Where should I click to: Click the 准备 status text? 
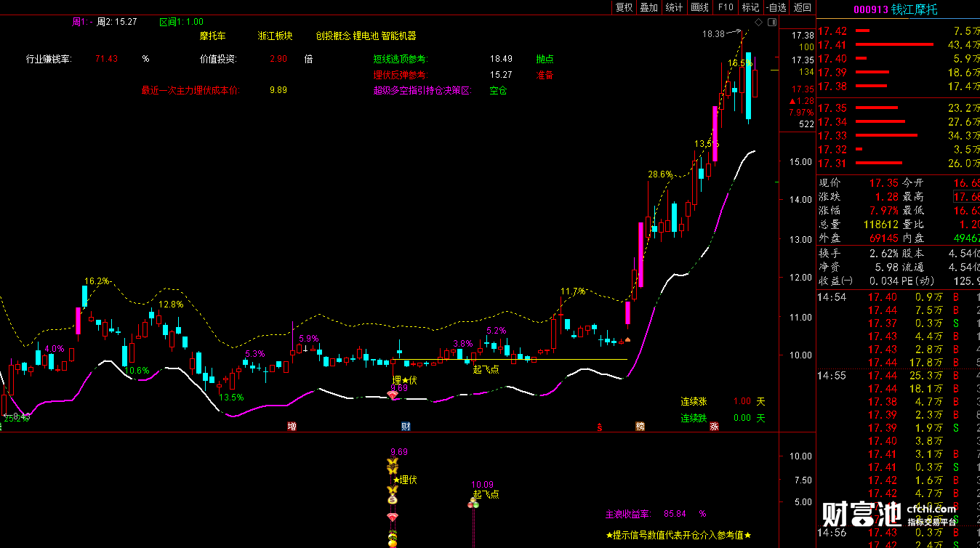click(x=545, y=75)
